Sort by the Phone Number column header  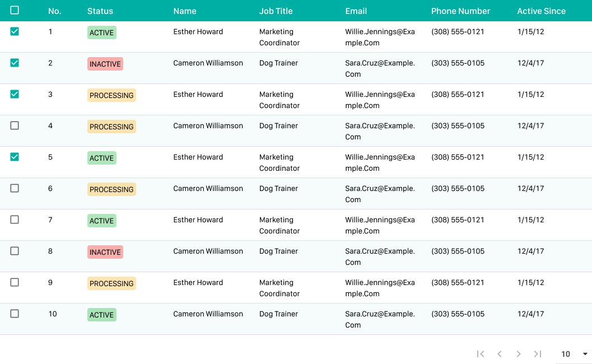pos(460,11)
